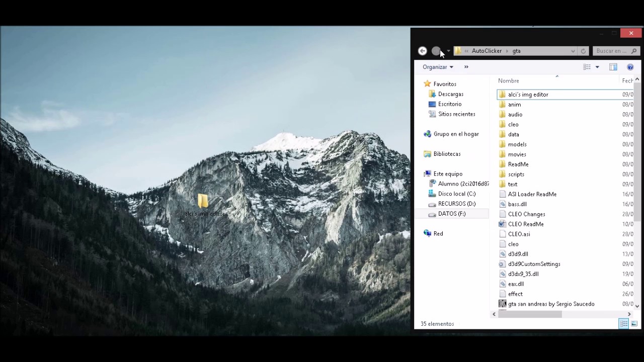Click the vertical scrollbar up arrow
The image size is (644, 362).
pos(637,79)
